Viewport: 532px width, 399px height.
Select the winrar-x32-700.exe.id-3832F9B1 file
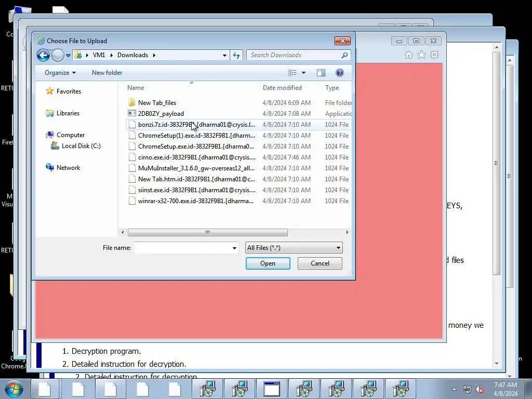coord(238,201)
